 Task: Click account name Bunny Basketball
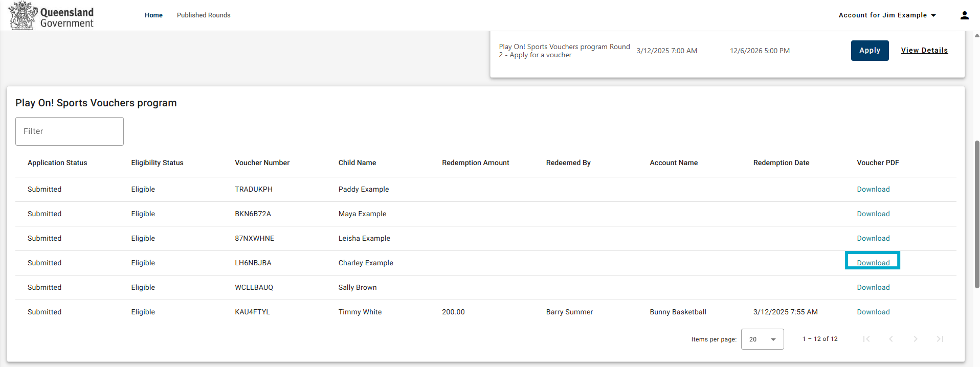click(x=678, y=312)
